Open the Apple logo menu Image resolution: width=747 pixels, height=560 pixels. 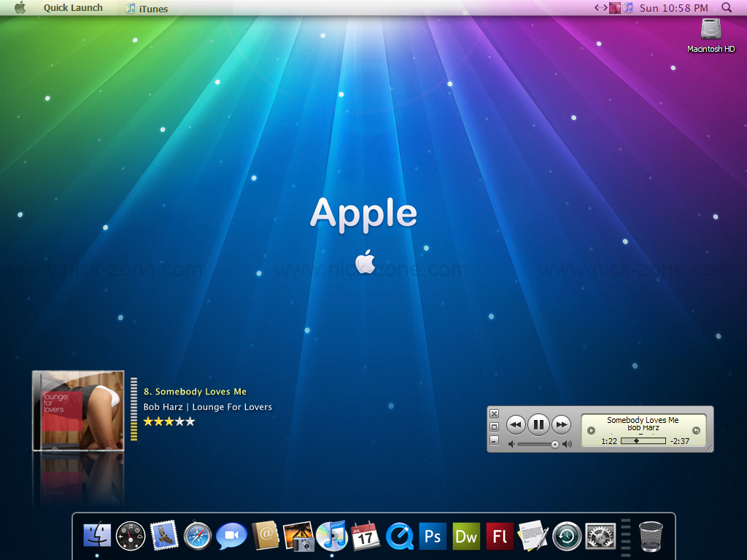(20, 7)
